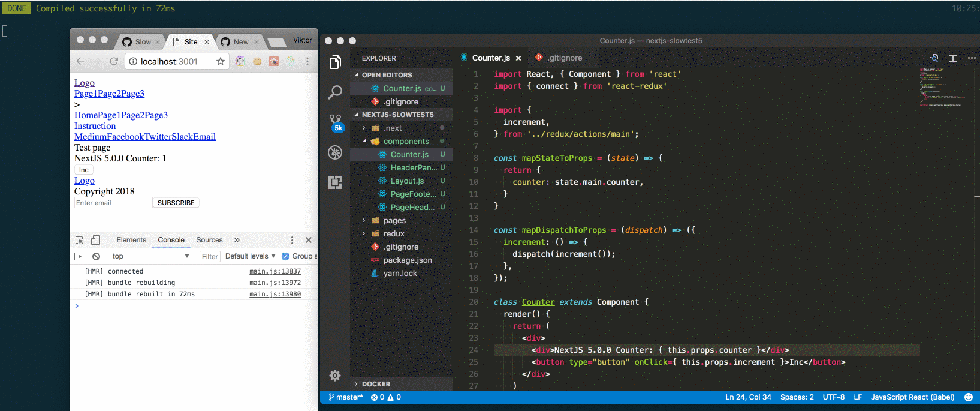Split the VS Code editor
Image resolution: width=980 pixels, height=411 pixels.
point(953,58)
